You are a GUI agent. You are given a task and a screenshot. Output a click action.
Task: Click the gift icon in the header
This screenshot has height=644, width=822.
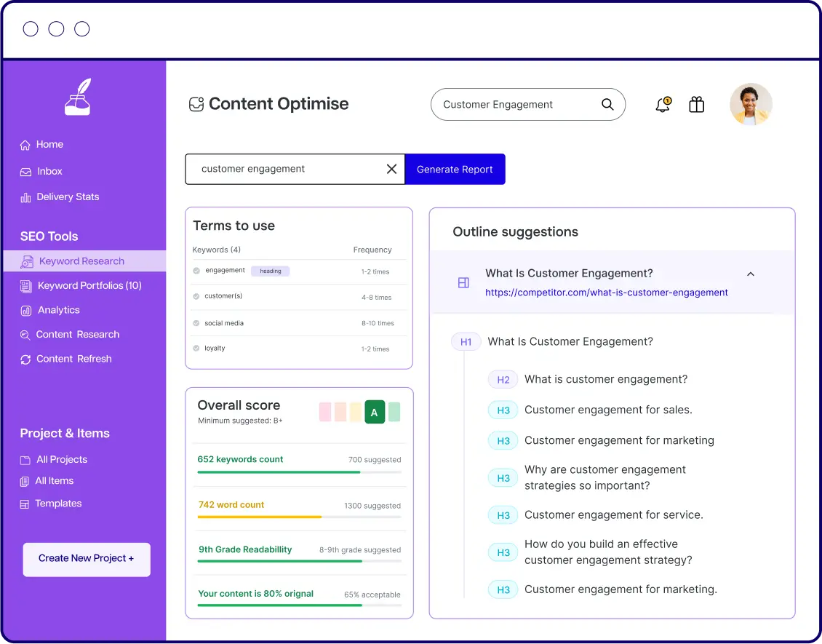(696, 104)
